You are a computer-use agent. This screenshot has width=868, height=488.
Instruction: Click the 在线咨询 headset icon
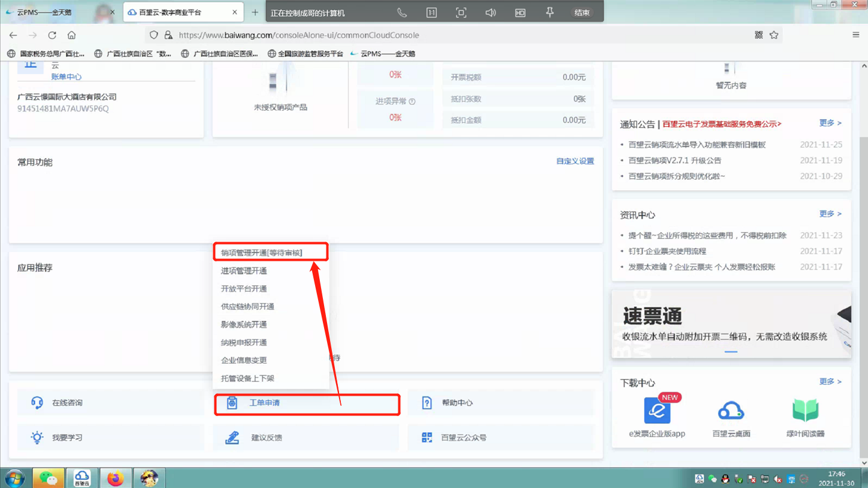pyautogui.click(x=37, y=403)
